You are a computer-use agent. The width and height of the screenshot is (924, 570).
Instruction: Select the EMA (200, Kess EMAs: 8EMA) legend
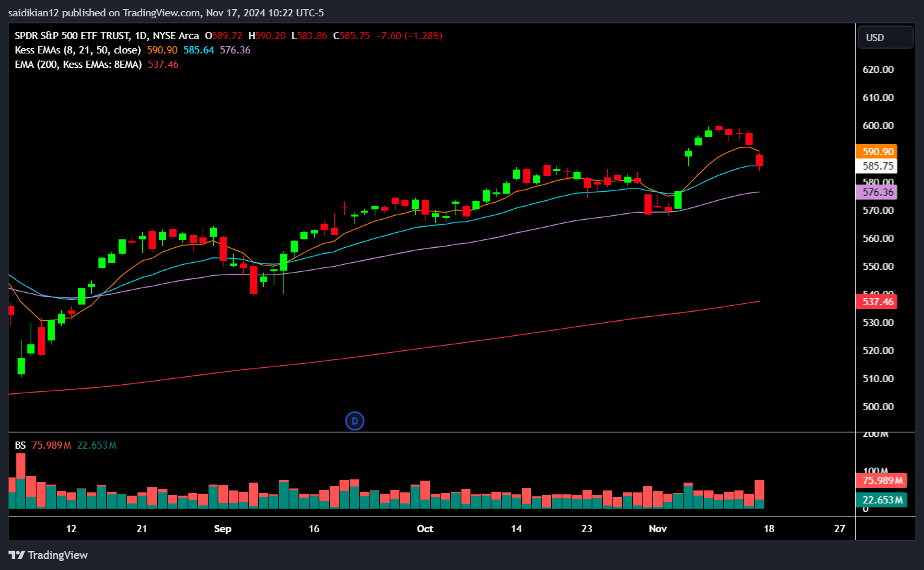click(x=78, y=65)
